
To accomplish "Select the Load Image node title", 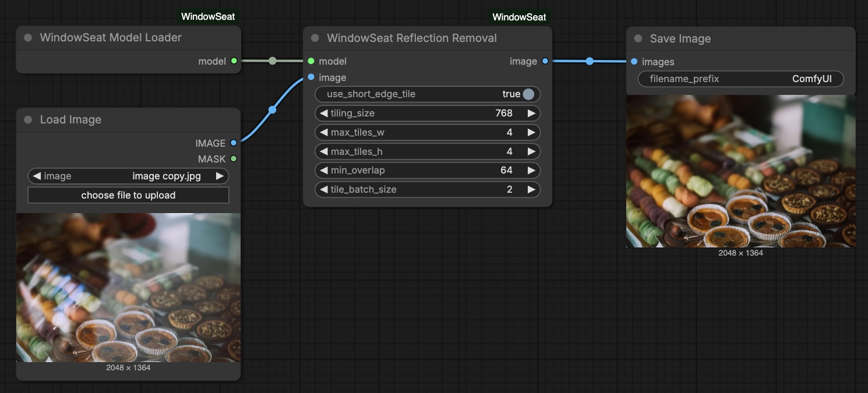I will [70, 120].
